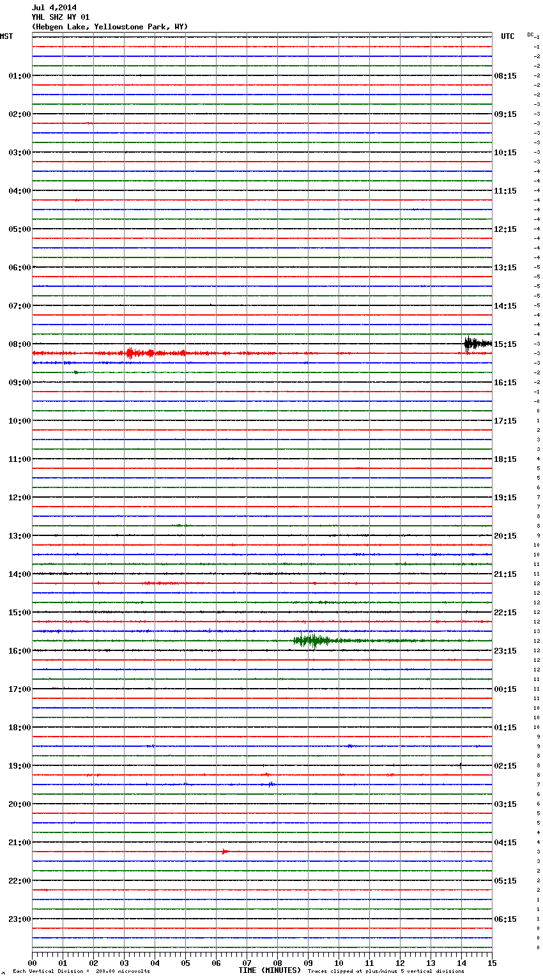Click the '08:15' UTC time label
The width and height of the screenshot is (543, 980).
pyautogui.click(x=505, y=76)
